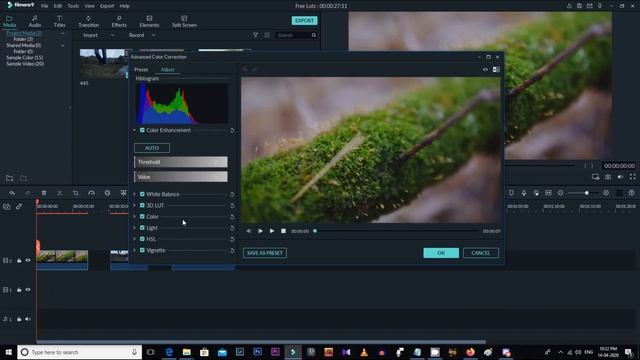Disable the Vignette checkbox
640x360 pixels.
(x=142, y=250)
